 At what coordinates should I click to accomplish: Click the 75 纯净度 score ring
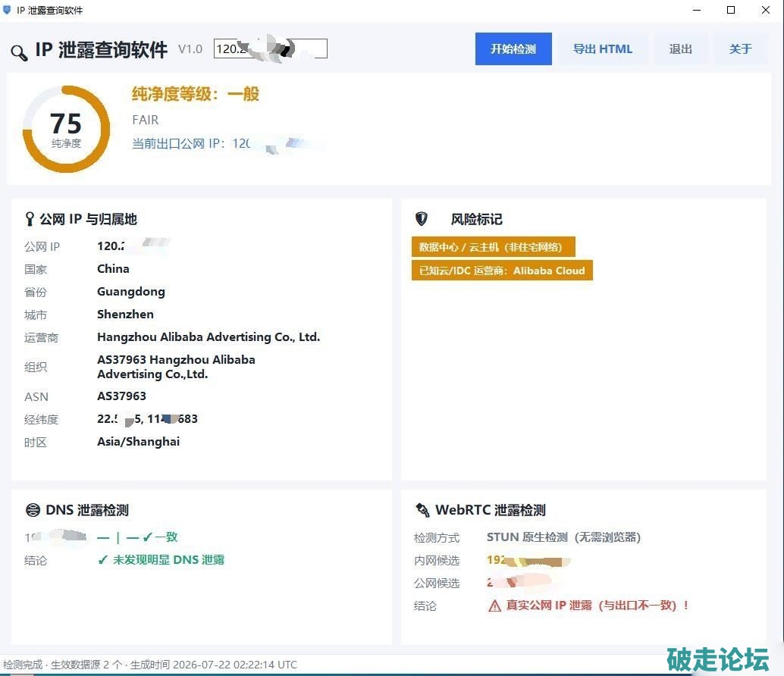66,130
